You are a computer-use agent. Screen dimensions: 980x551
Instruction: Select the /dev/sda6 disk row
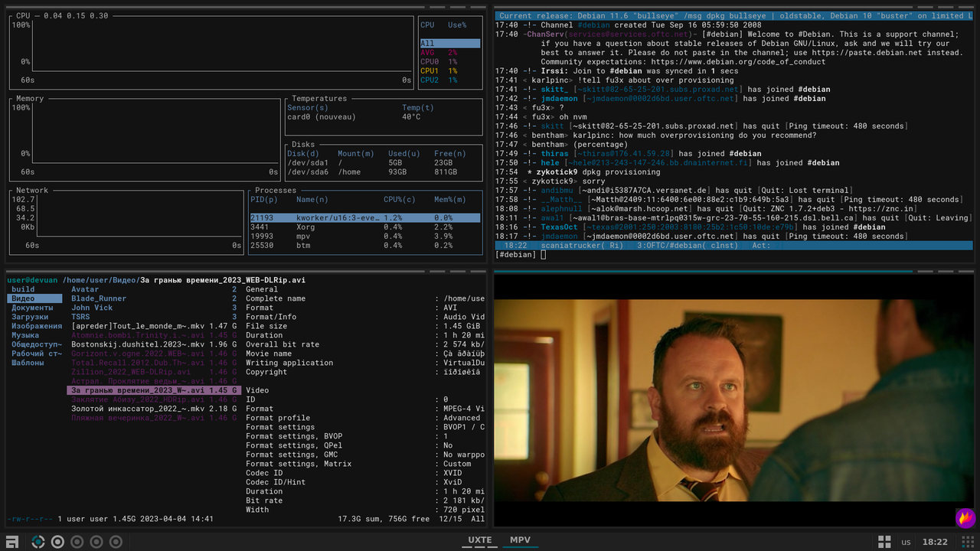384,172
